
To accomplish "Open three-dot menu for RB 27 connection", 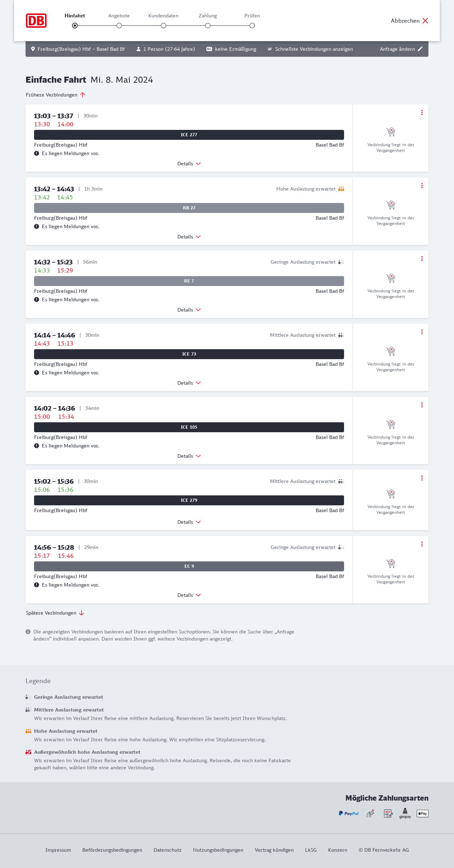I will (x=422, y=186).
